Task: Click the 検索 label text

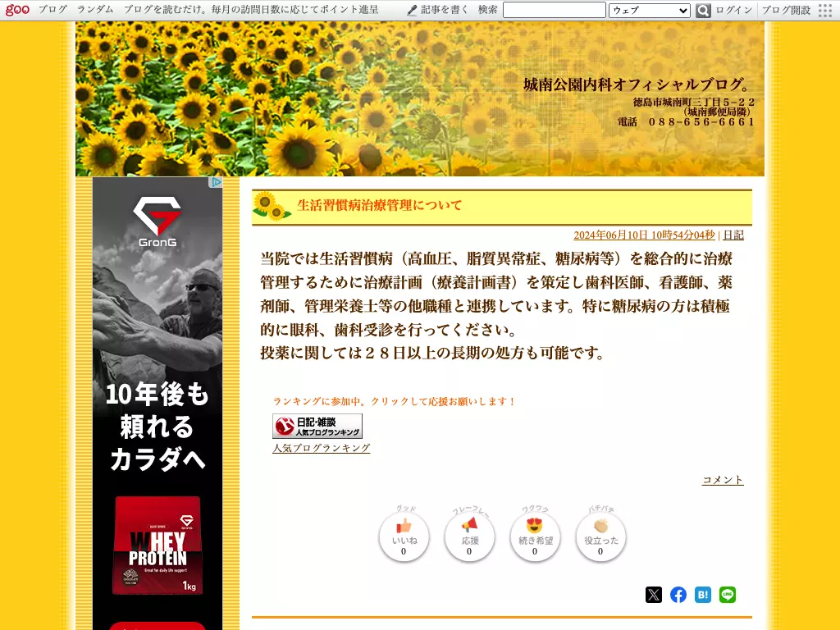Action: pyautogui.click(x=487, y=10)
